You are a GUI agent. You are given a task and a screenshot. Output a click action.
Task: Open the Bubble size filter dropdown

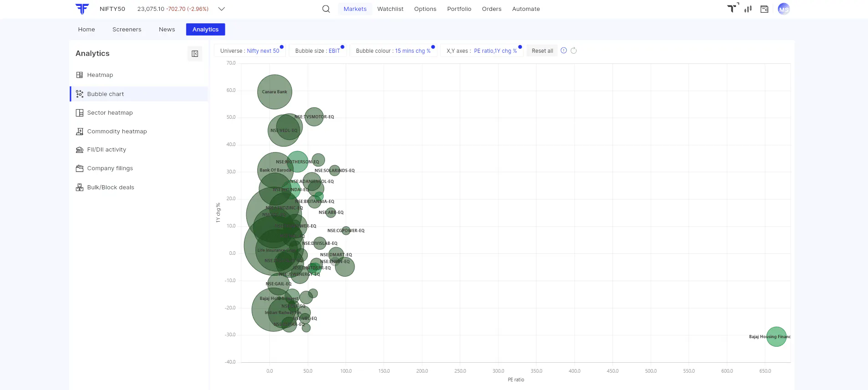point(318,51)
